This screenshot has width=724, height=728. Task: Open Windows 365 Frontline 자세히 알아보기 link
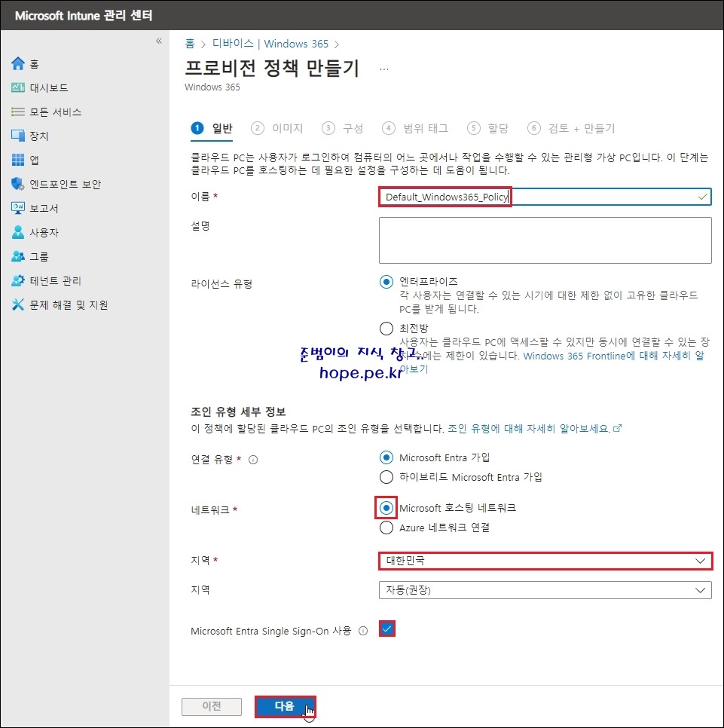[613, 356]
